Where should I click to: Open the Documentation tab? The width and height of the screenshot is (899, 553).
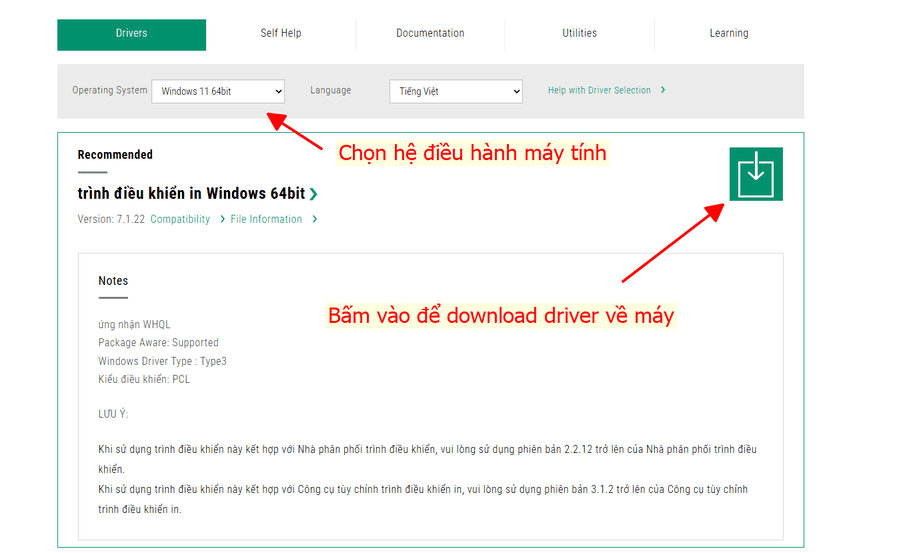(430, 34)
